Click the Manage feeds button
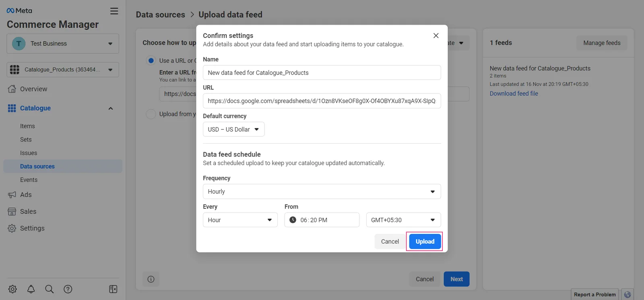Screen dimensions: 644x300 [x=602, y=43]
